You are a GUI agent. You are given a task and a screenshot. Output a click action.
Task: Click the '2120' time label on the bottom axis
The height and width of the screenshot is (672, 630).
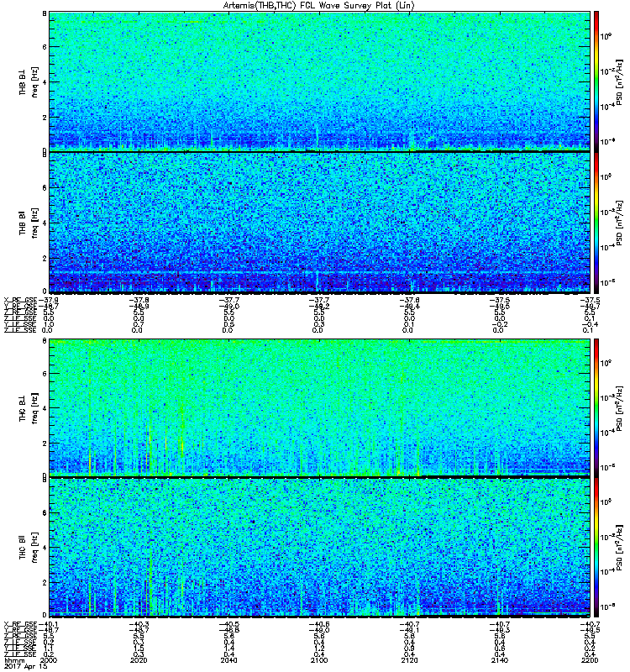(x=409, y=660)
